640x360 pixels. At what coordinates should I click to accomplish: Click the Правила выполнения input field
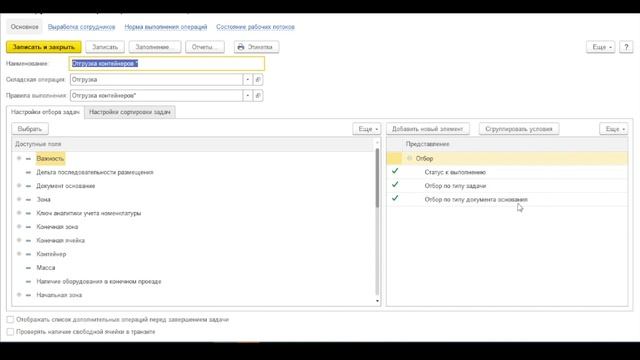point(156,96)
